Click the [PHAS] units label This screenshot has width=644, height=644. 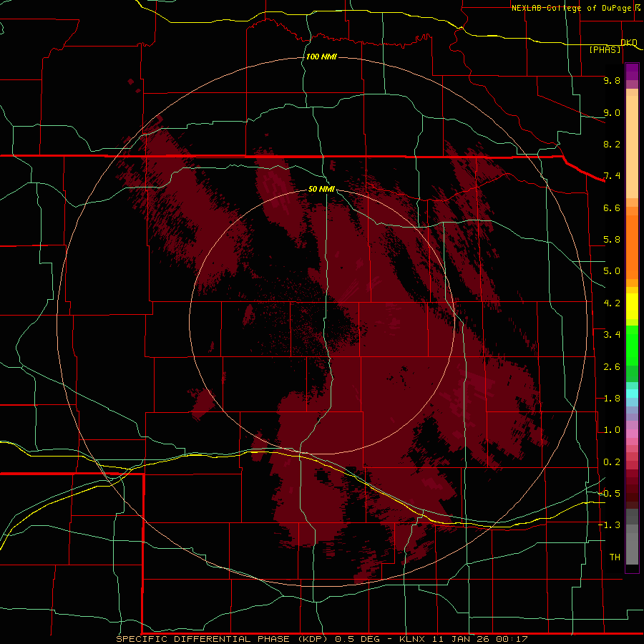click(x=605, y=49)
